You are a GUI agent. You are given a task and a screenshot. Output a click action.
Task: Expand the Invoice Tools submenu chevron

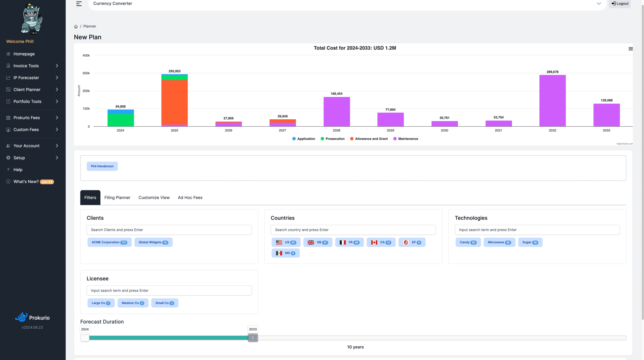point(57,66)
